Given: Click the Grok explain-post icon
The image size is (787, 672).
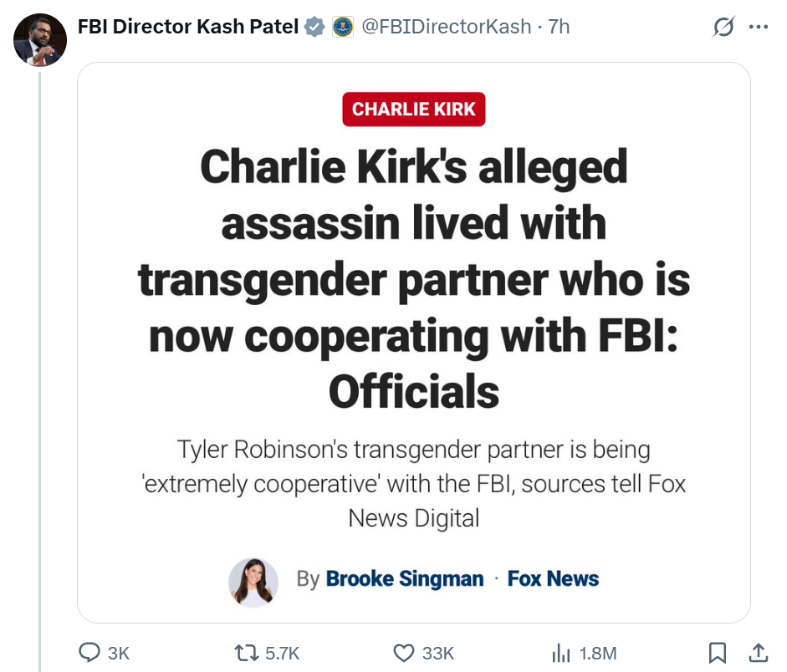Looking at the screenshot, I should pyautogui.click(x=723, y=28).
